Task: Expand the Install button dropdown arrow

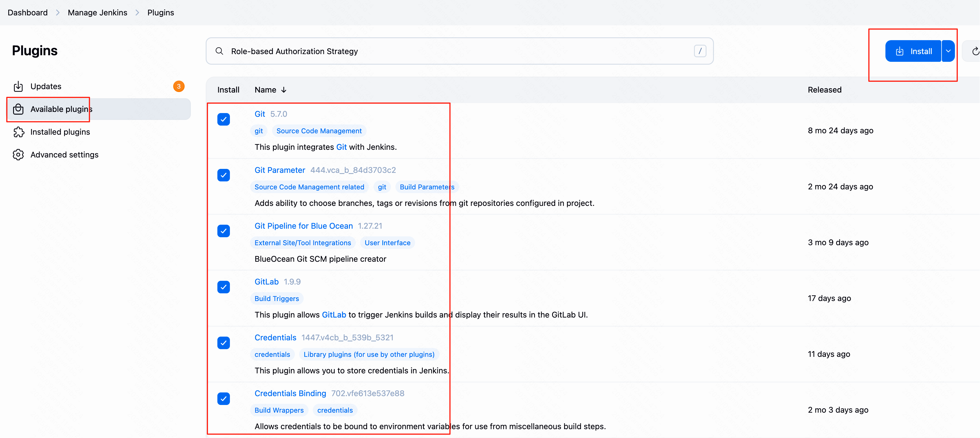Action: (948, 51)
